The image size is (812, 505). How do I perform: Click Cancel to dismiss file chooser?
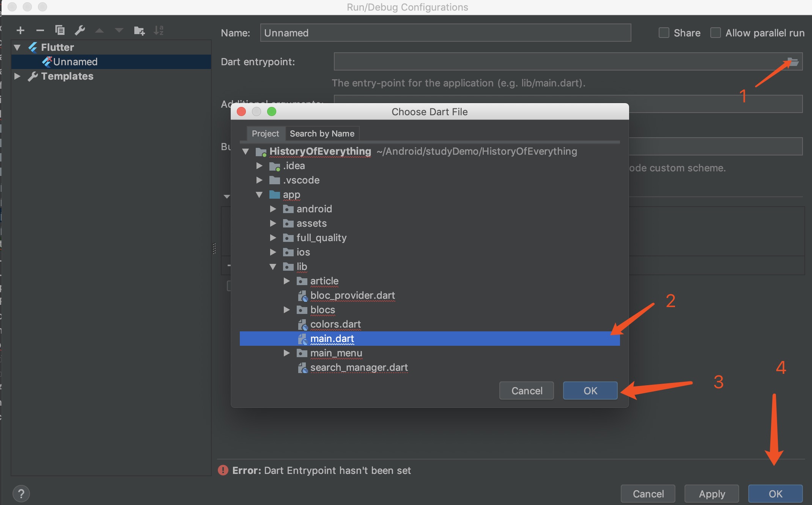(527, 391)
